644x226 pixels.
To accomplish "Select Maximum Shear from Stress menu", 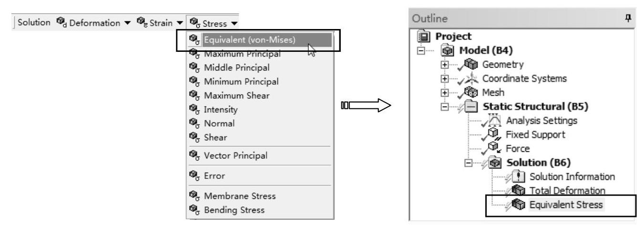I will 236,96.
